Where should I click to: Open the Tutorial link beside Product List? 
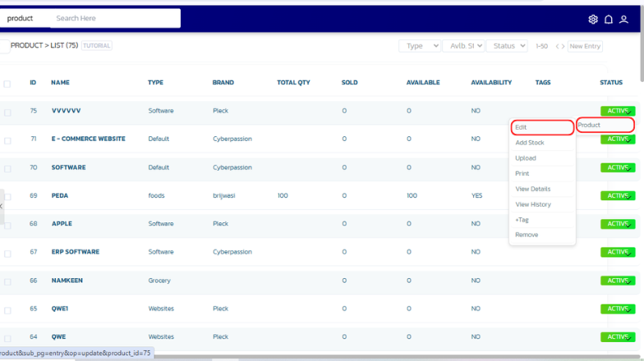pyautogui.click(x=96, y=46)
